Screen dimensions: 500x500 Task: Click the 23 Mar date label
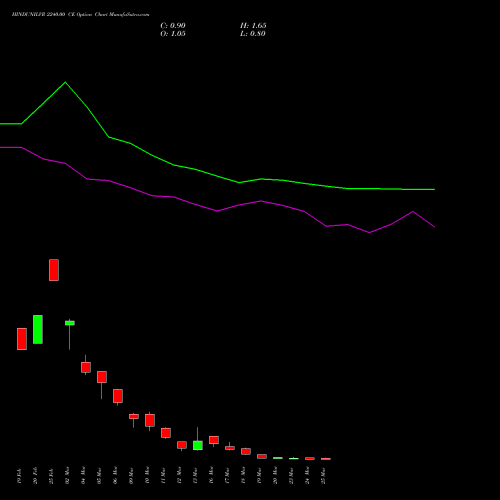click(291, 476)
